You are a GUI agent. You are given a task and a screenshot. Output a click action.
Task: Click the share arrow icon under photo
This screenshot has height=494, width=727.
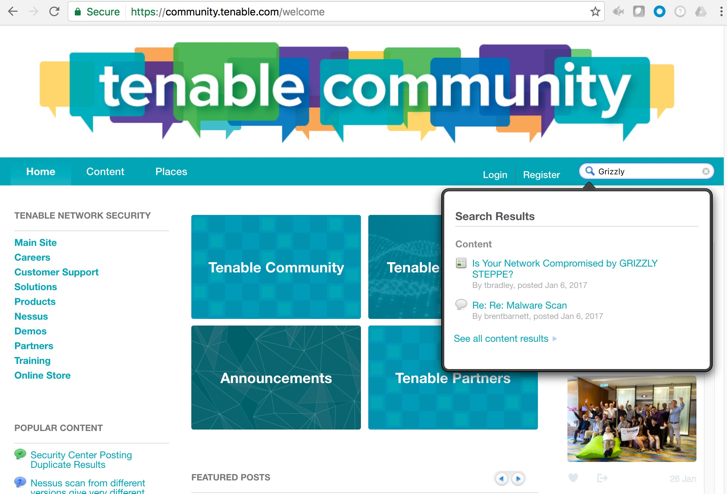click(602, 478)
